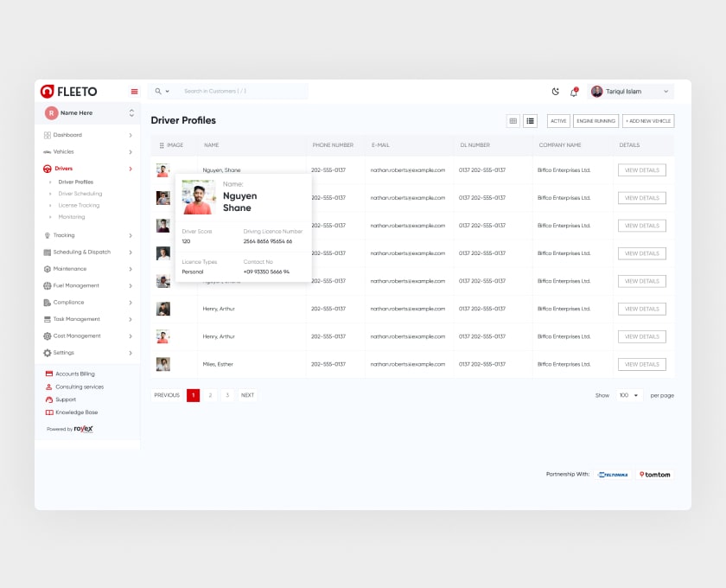Expand the Fuel Management menu
726x588 pixels.
click(x=86, y=285)
